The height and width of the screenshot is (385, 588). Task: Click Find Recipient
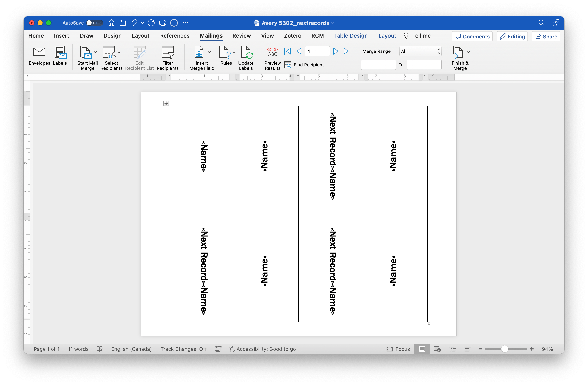304,65
